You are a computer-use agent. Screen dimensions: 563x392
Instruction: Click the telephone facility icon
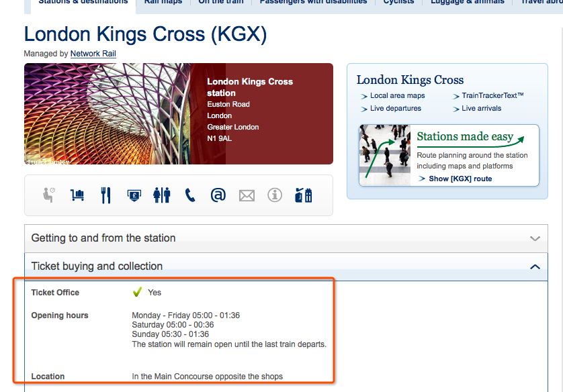point(190,195)
